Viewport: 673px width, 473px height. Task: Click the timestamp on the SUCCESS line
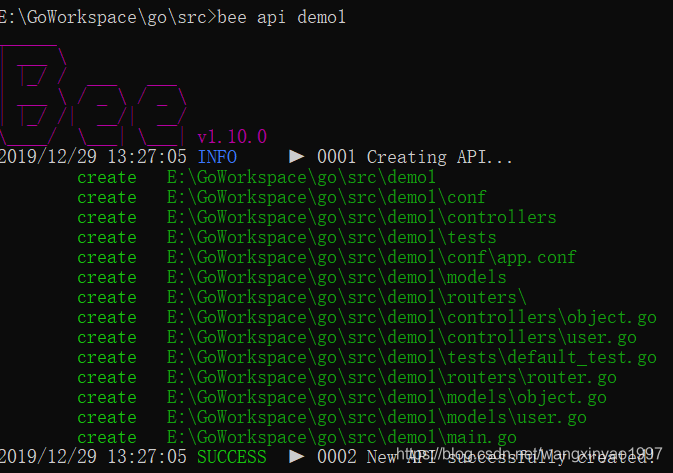93,457
